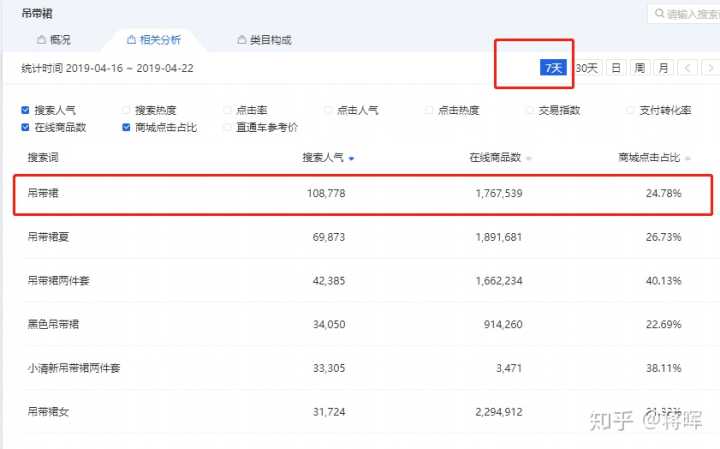Select the 7天 time range
Image resolution: width=720 pixels, height=449 pixels.
point(553,68)
